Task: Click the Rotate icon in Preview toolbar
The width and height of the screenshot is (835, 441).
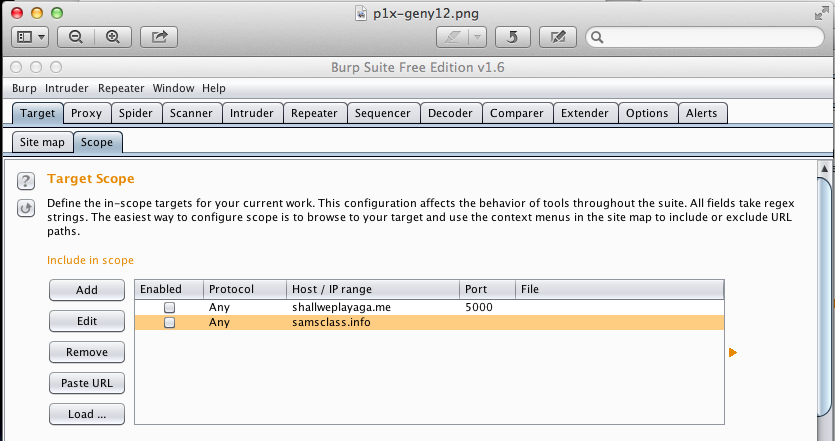Action: 512,37
